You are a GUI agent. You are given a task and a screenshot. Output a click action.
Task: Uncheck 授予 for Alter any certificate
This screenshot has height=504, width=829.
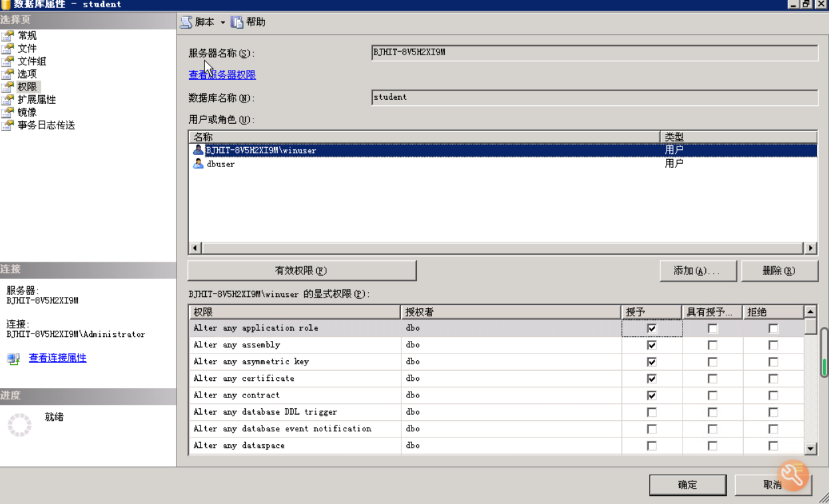[x=652, y=379]
